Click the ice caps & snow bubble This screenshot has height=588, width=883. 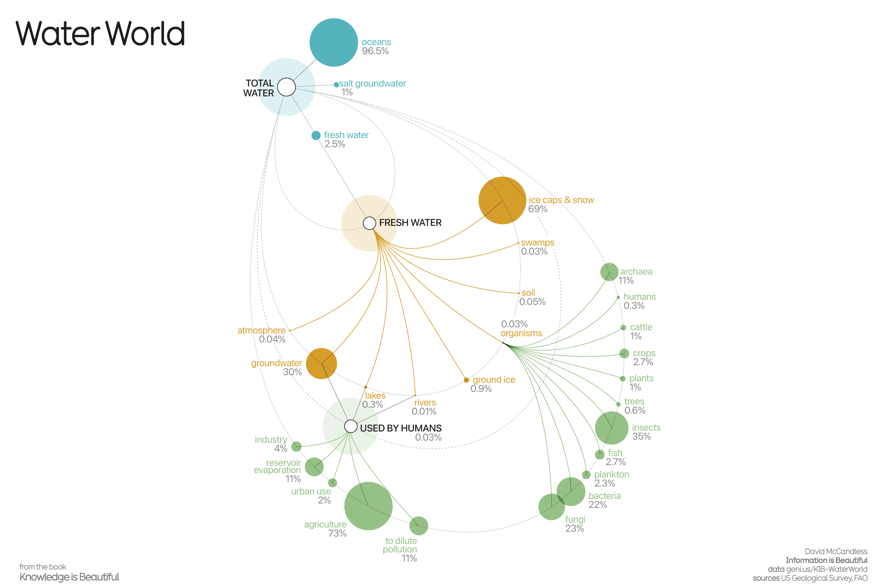coord(502,200)
